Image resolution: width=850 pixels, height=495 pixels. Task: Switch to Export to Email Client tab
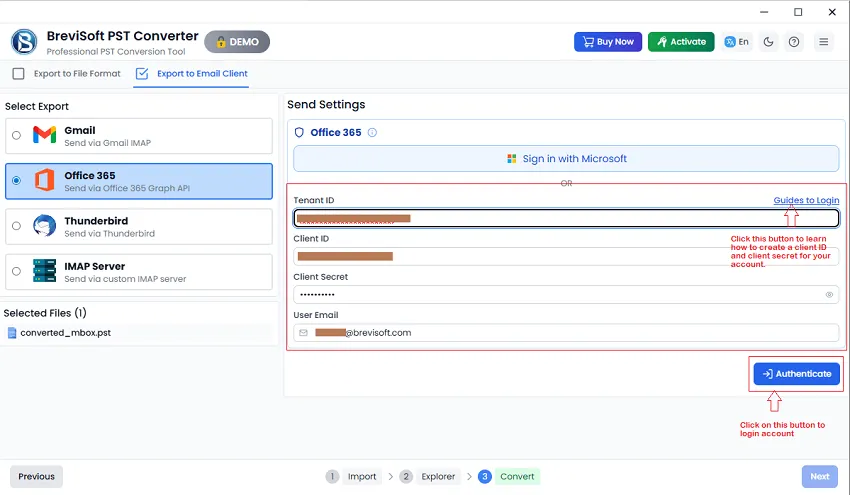[x=192, y=74]
